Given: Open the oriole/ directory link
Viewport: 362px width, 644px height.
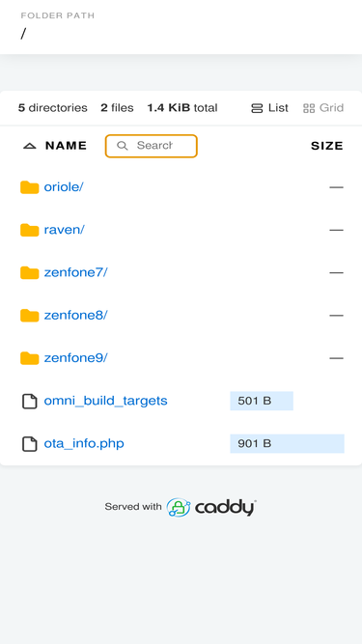Looking at the screenshot, I should point(64,187).
